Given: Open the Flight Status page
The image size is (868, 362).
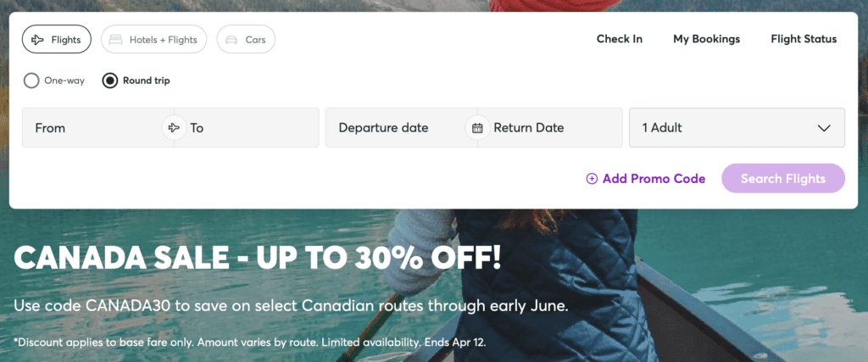Looking at the screenshot, I should coord(804,39).
